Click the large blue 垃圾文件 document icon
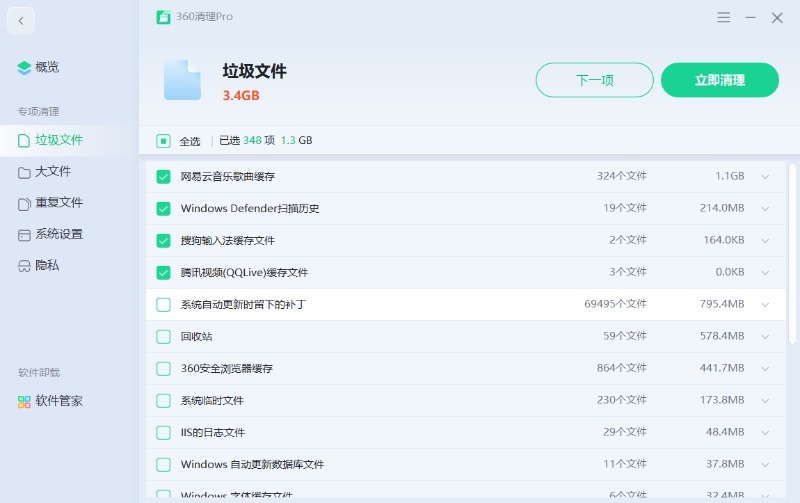800x503 pixels. pos(183,80)
